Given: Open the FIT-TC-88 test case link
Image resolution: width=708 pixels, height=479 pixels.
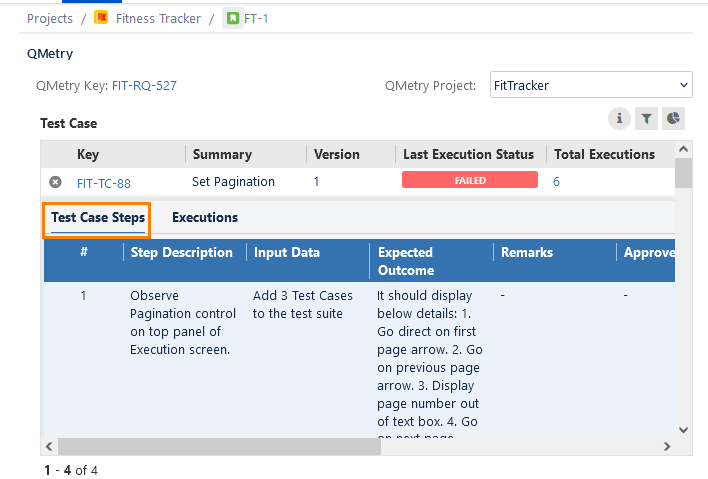Looking at the screenshot, I should [103, 183].
